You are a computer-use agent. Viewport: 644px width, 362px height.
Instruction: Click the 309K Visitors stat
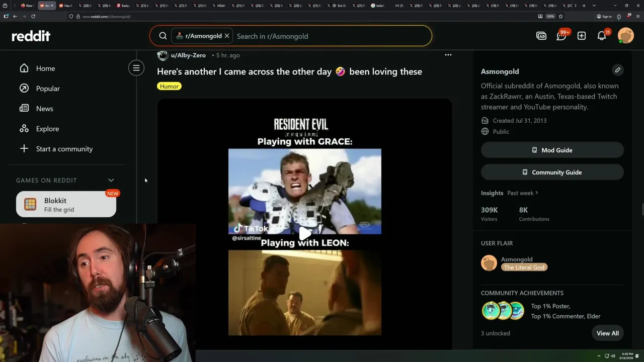[490, 214]
